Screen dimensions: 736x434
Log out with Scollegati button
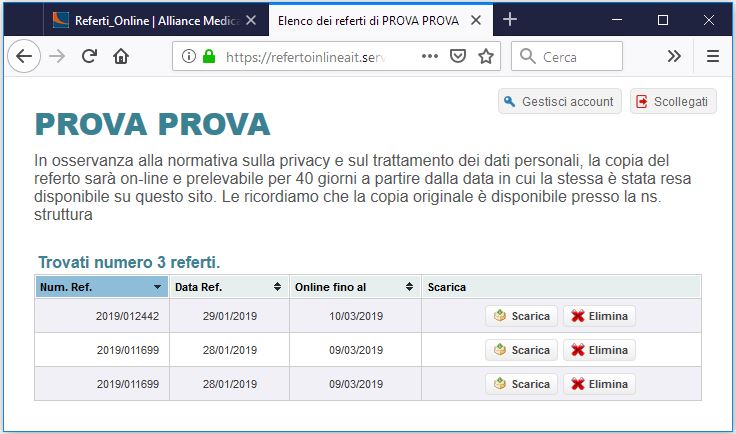point(673,101)
